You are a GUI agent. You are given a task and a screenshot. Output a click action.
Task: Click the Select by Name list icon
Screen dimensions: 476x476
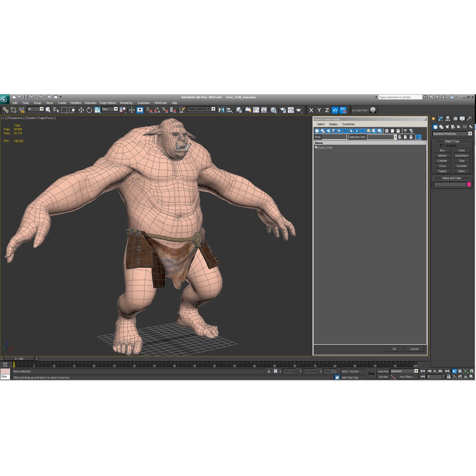(x=56, y=110)
